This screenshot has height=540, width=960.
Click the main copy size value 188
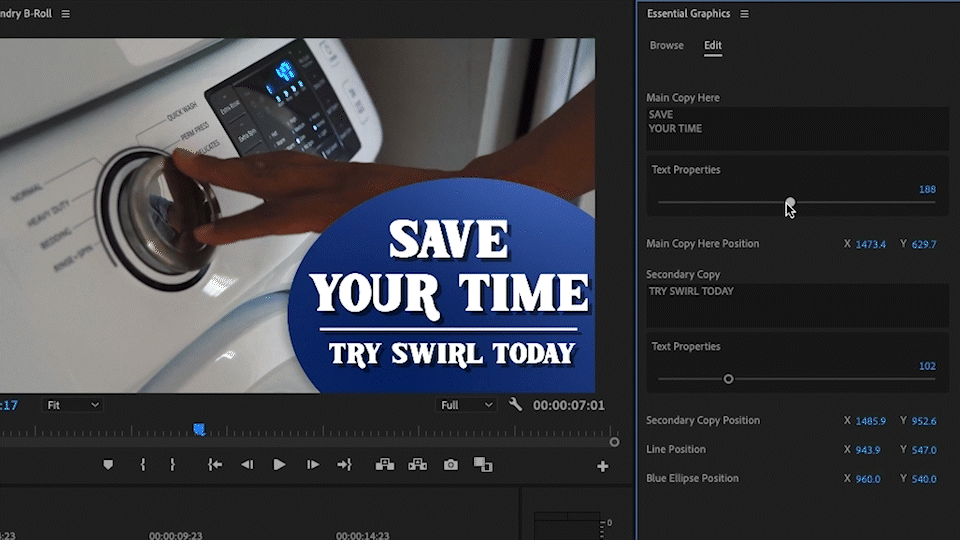point(927,189)
